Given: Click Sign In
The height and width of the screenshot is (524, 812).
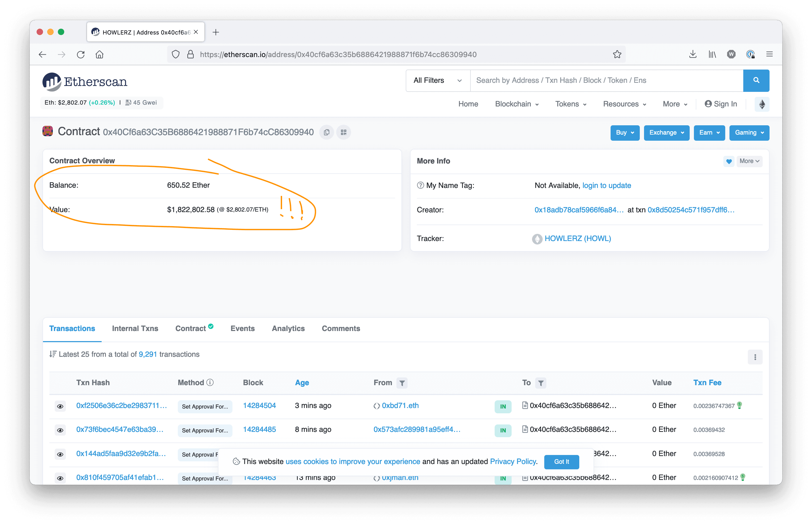Looking at the screenshot, I should (720, 104).
